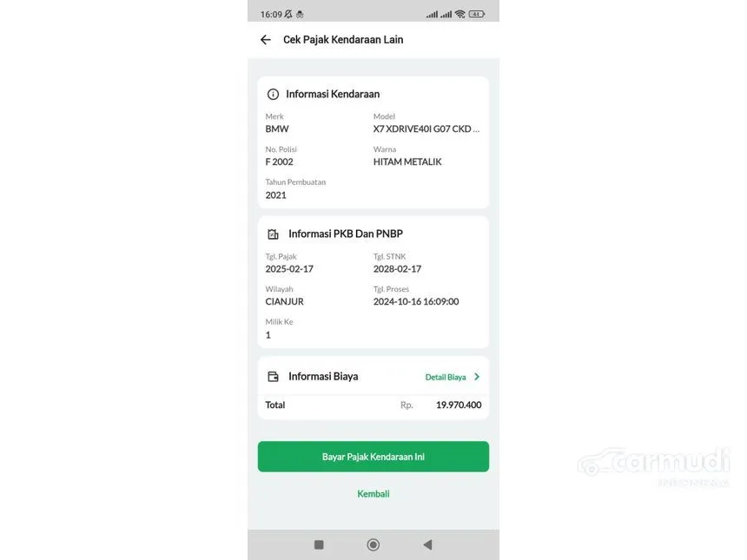
Task: Tap the Android home circle button
Action: 373,544
